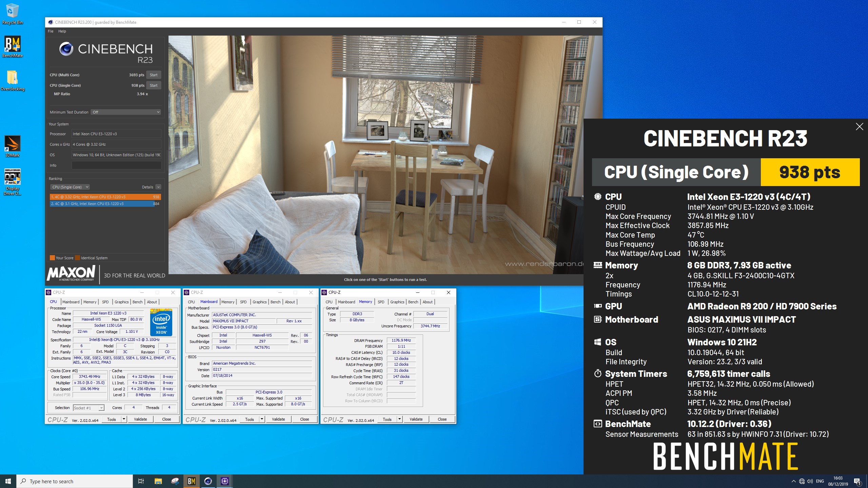Click the volume speaker icon
Image resolution: width=868 pixels, height=488 pixels.
[x=810, y=481]
